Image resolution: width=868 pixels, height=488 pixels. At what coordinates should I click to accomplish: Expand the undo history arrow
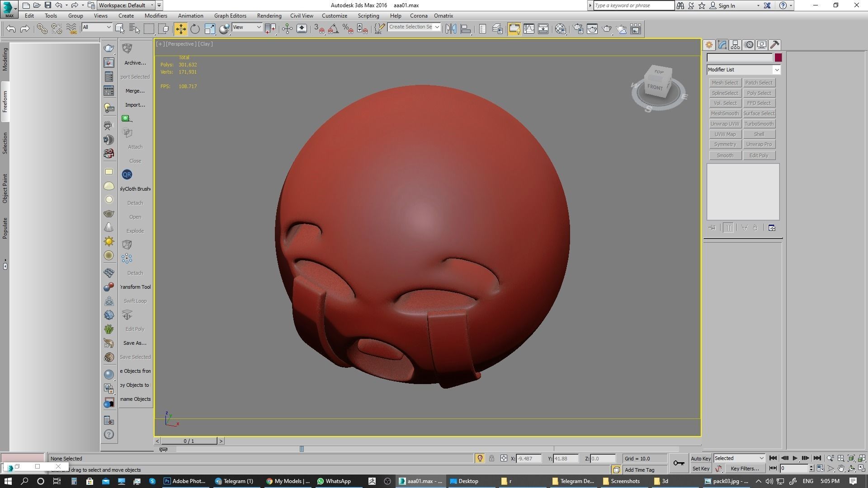point(66,5)
